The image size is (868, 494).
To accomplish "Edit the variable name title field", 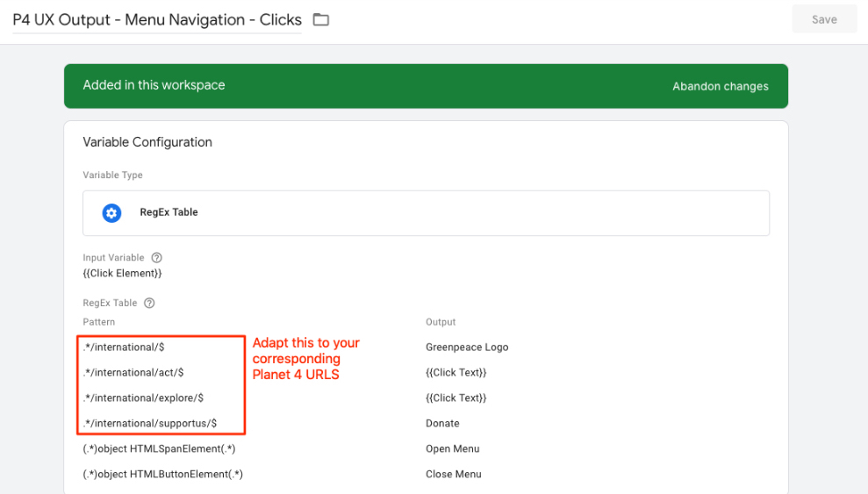I will coord(157,19).
